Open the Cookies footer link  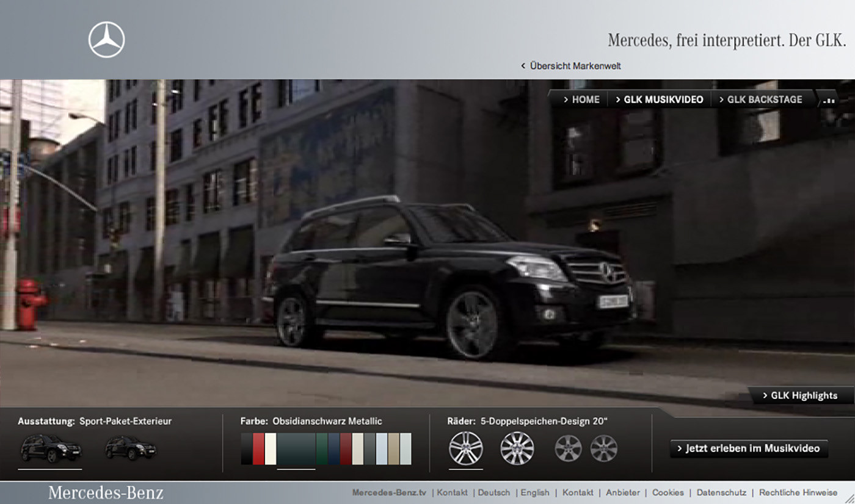click(668, 492)
